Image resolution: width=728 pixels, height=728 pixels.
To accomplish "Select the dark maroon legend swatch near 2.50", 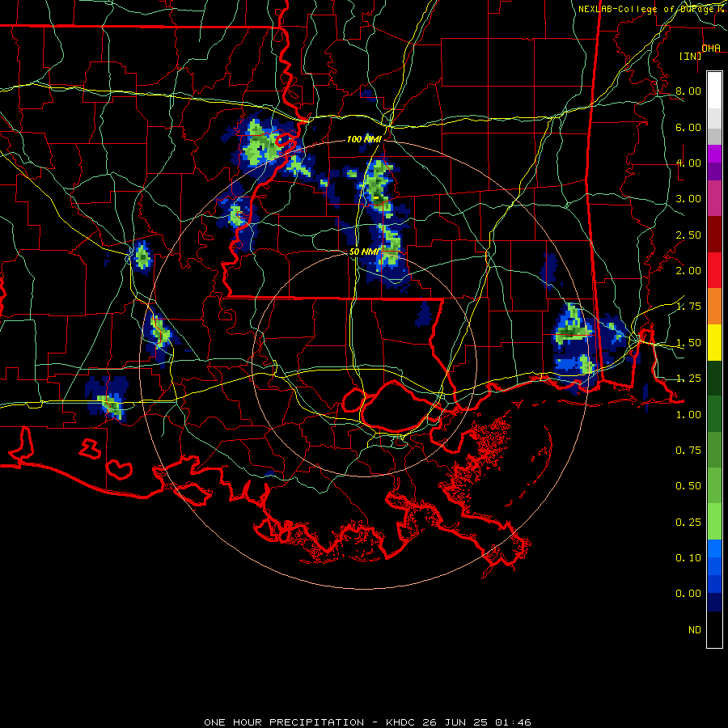I will 714,235.
